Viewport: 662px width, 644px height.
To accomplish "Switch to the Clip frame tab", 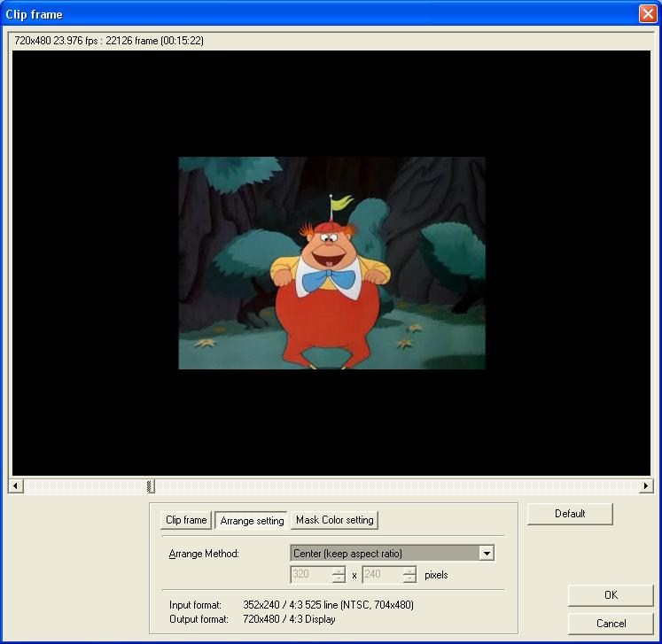I will click(x=186, y=520).
